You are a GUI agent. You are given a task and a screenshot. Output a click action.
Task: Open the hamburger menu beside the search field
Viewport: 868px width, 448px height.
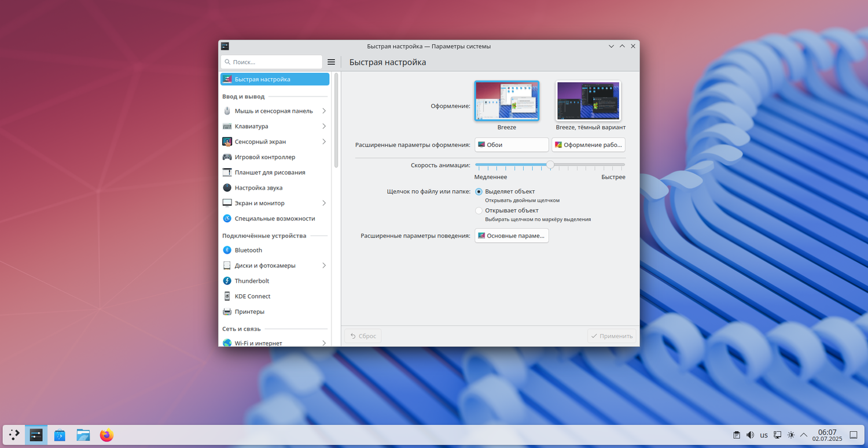pyautogui.click(x=332, y=62)
